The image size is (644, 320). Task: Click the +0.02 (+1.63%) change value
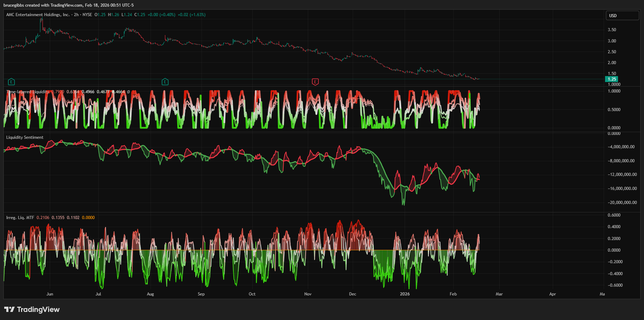coord(192,15)
